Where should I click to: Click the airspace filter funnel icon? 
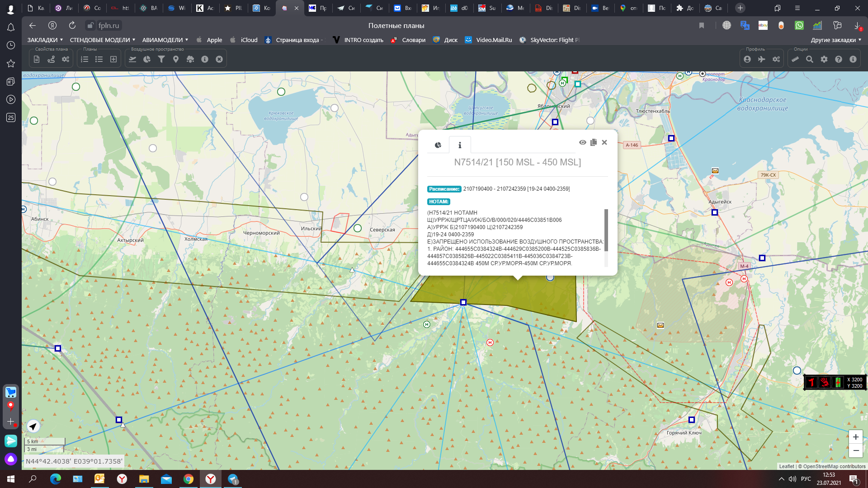pos(161,59)
